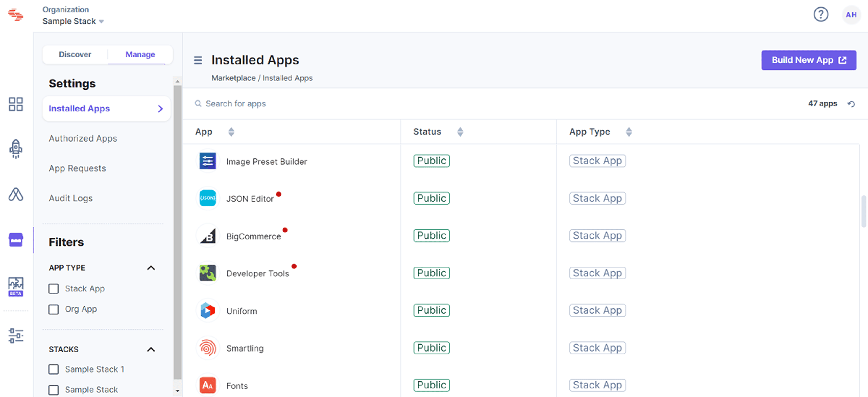
Task: Collapse the APP TYPE filter section
Action: point(151,268)
